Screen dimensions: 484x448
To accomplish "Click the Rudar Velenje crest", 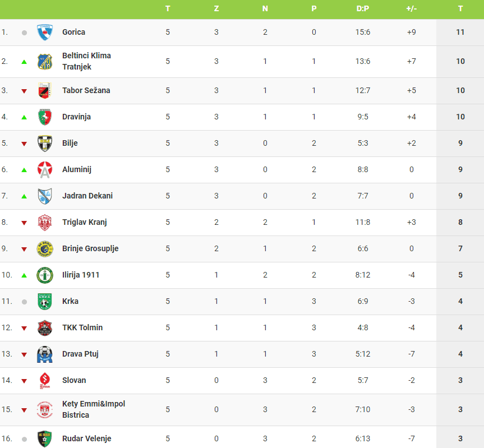I will (45, 438).
